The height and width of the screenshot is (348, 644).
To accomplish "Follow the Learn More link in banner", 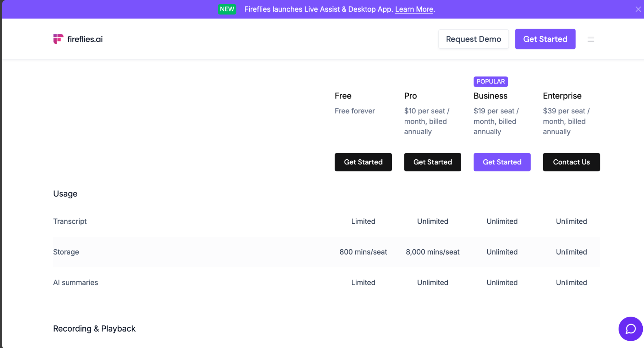I will [414, 9].
